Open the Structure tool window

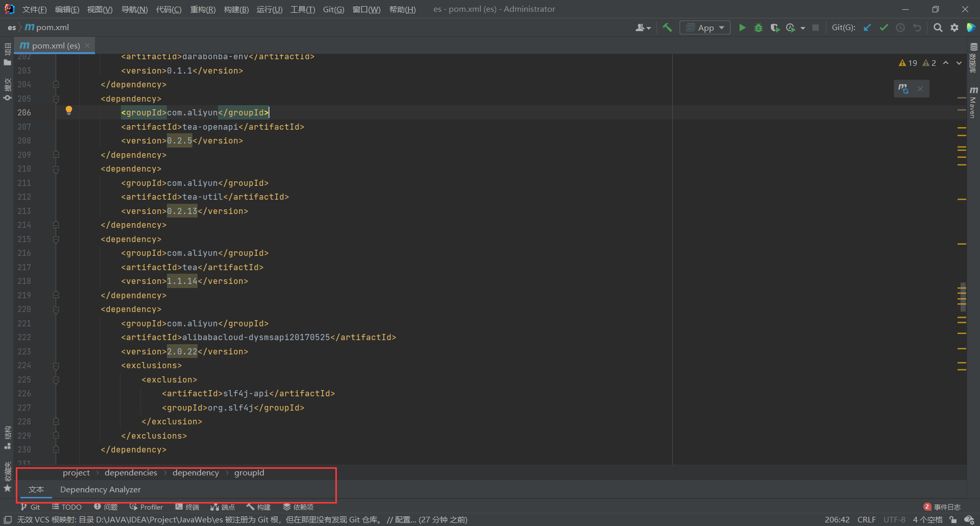pos(7,438)
